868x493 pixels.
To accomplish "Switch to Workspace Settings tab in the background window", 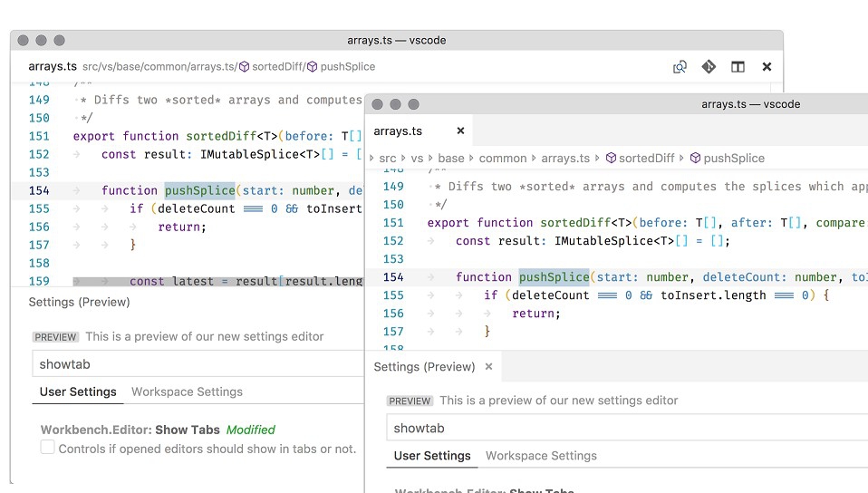I will pyautogui.click(x=187, y=391).
